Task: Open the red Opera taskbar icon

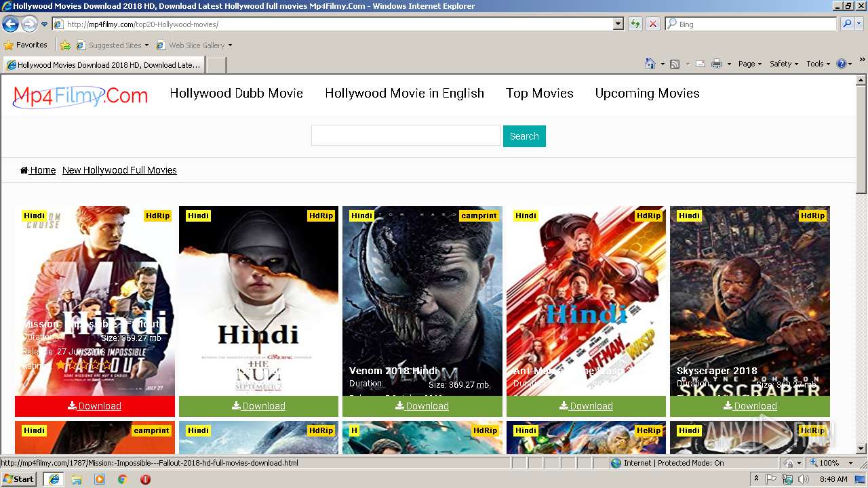Action: pyautogui.click(x=145, y=479)
